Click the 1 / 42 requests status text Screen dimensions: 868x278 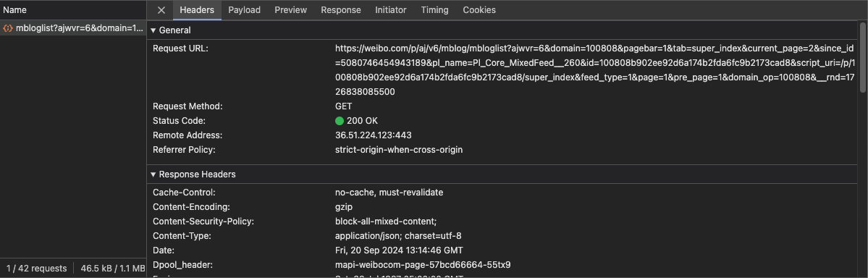click(x=35, y=268)
